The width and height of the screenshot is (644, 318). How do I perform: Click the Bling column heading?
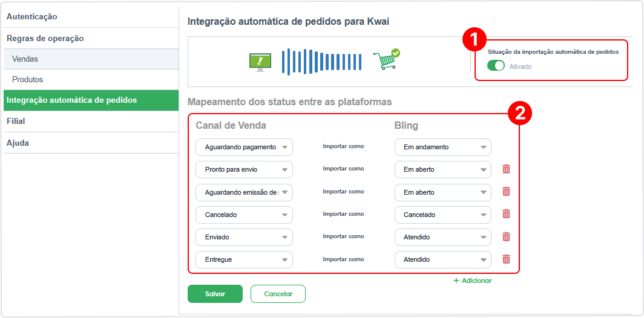click(406, 126)
